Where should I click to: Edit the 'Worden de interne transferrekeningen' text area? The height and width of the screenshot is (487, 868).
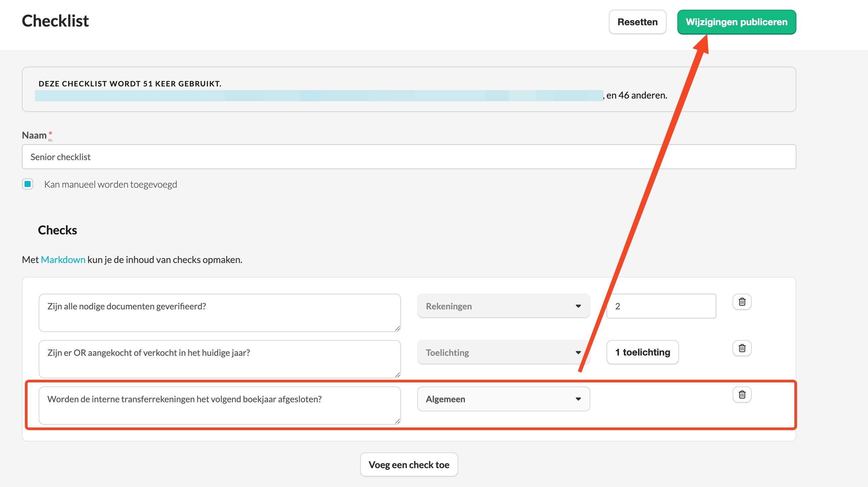click(x=220, y=406)
